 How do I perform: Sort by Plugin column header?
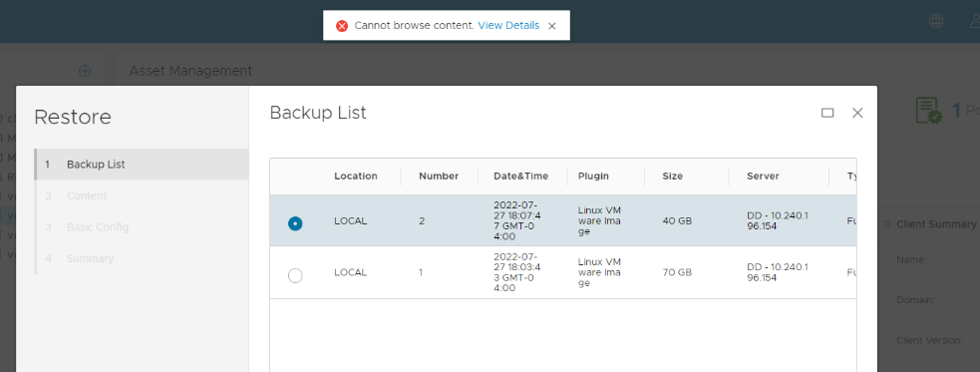click(593, 177)
